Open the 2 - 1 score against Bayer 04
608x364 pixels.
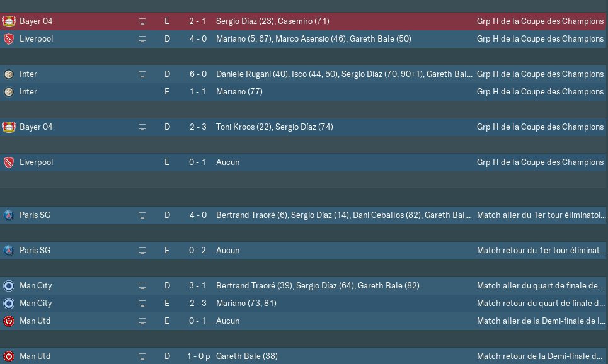pyautogui.click(x=197, y=21)
